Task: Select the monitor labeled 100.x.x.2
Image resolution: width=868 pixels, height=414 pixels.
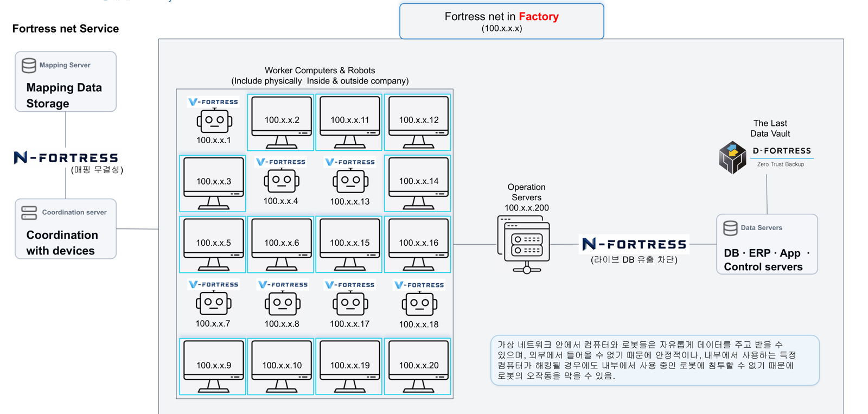Action: click(x=282, y=122)
